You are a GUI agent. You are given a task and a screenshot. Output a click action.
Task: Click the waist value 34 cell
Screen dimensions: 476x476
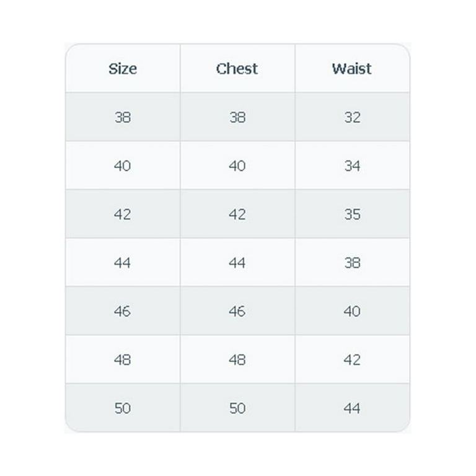point(352,165)
